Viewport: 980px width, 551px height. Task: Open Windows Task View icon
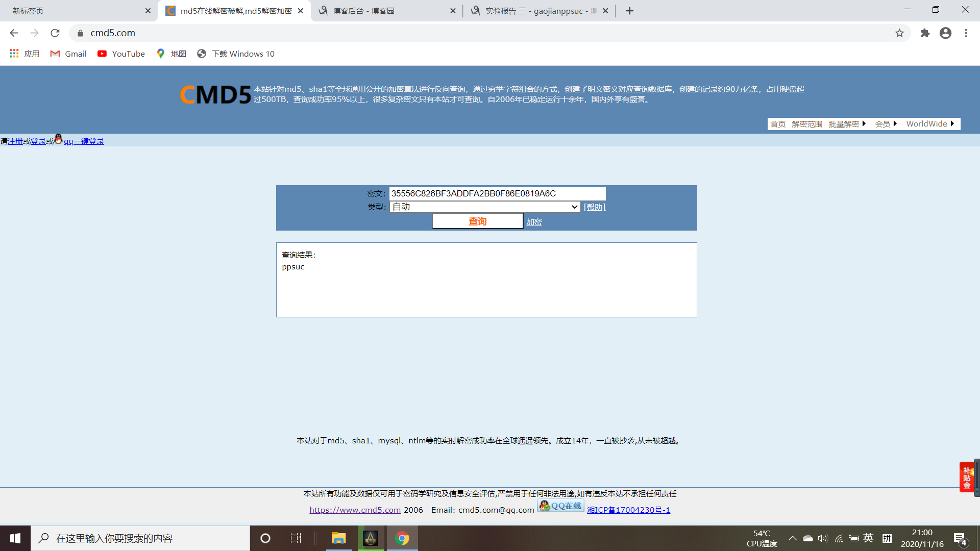click(x=296, y=538)
